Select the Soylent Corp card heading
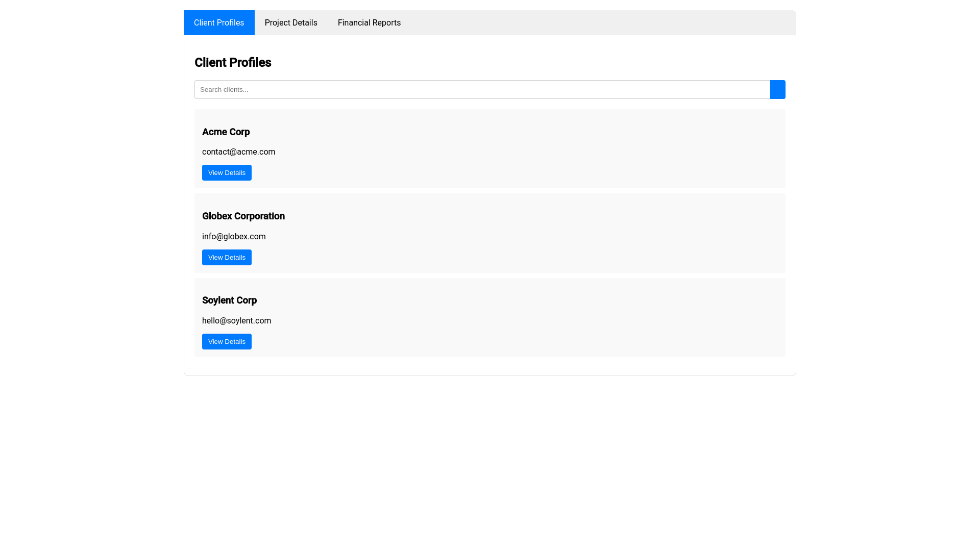 tap(229, 300)
